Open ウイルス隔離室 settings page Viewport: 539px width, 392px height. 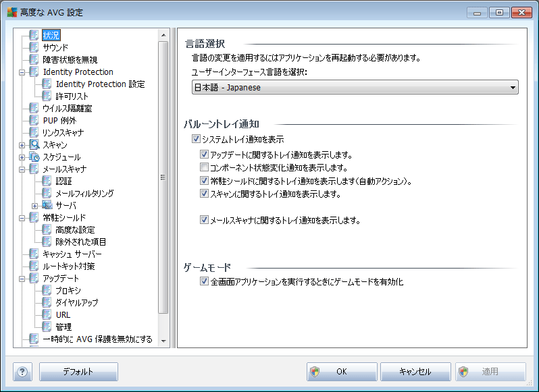click(x=68, y=109)
